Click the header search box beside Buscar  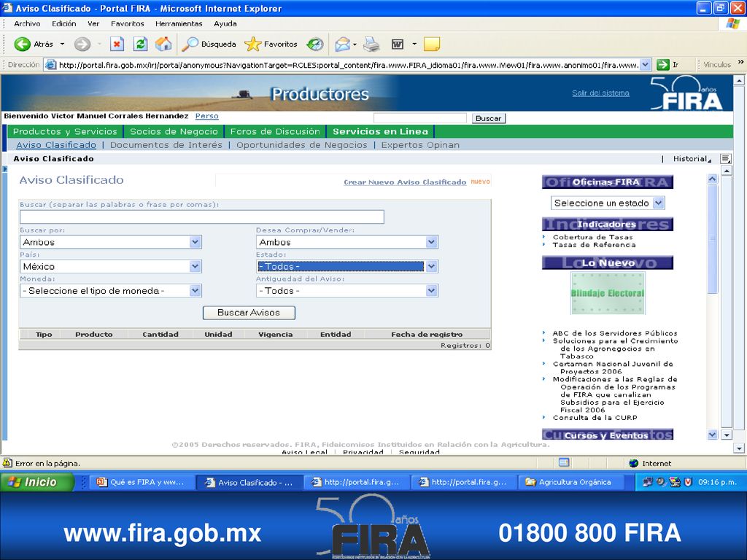[x=419, y=118]
